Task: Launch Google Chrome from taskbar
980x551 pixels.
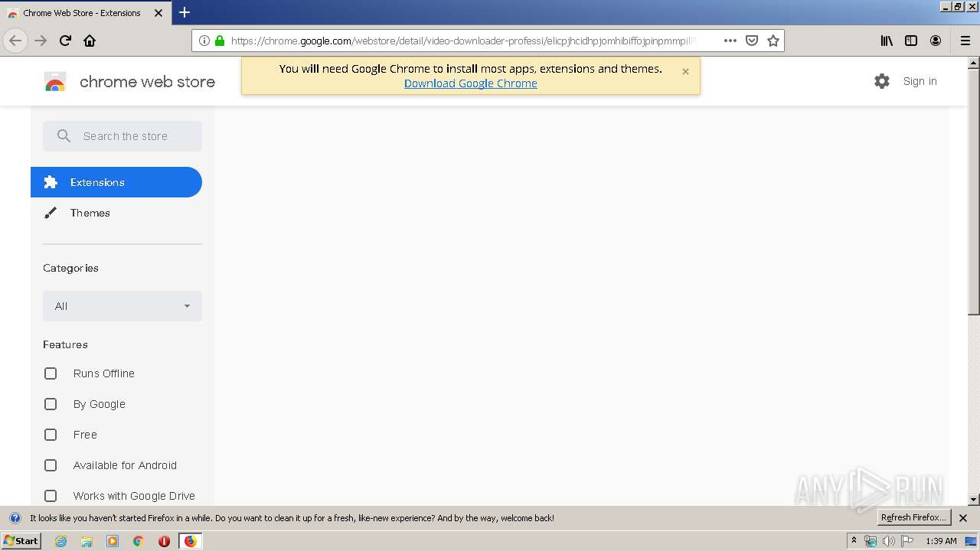Action: click(139, 541)
